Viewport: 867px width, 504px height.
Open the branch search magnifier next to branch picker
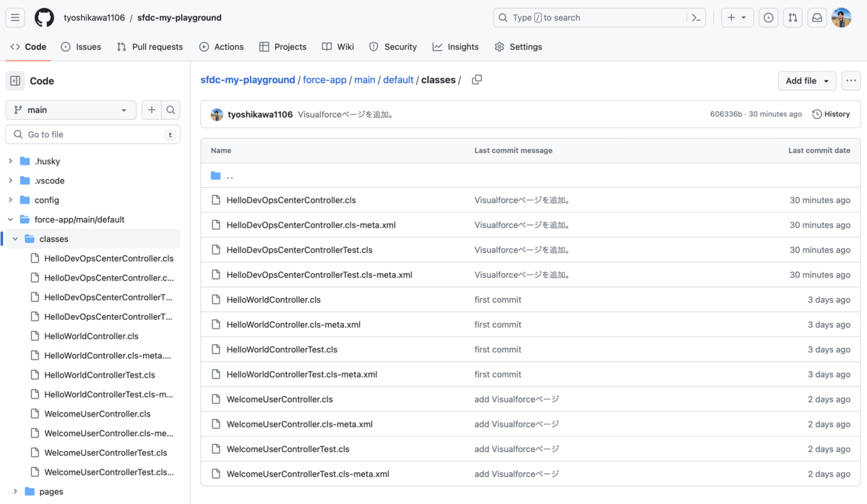[x=171, y=110]
